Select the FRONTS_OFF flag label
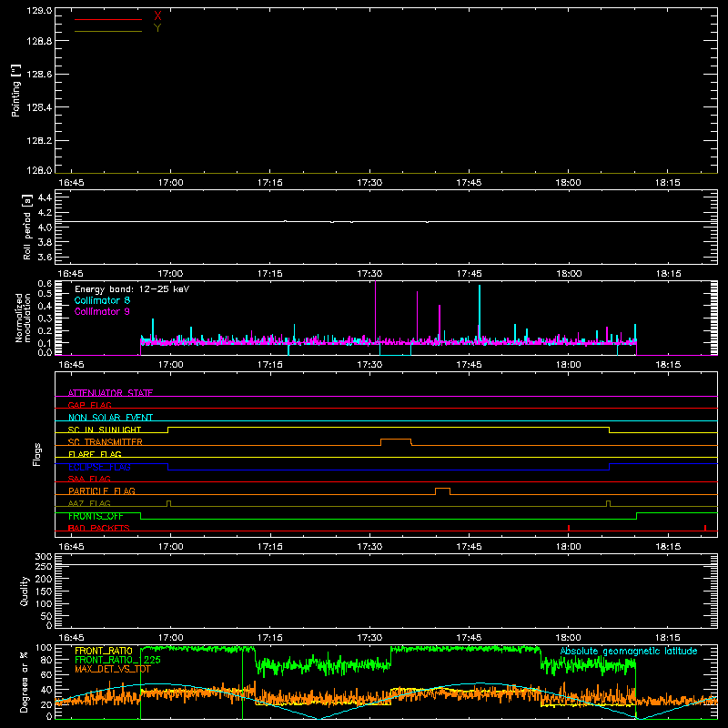The width and height of the screenshot is (728, 728). [x=96, y=516]
